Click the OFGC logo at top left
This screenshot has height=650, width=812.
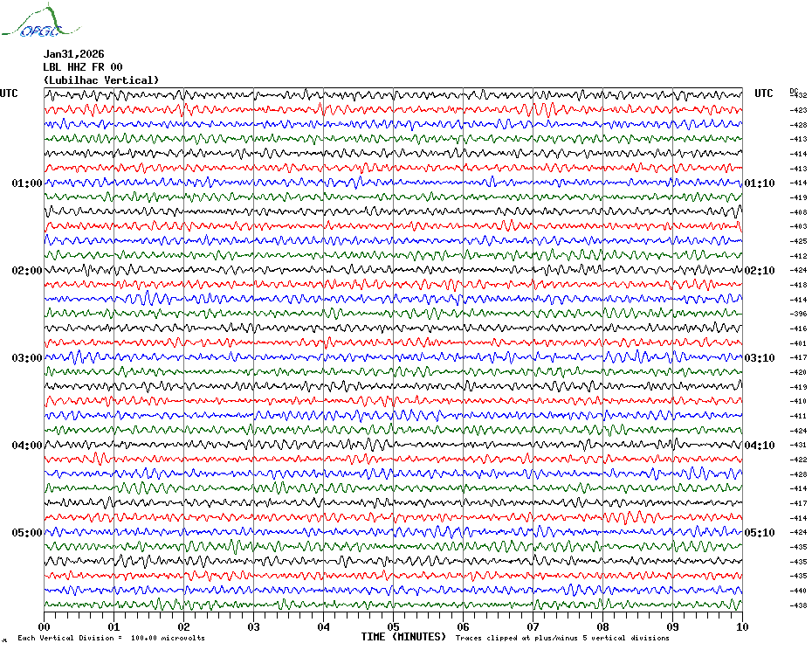point(40,21)
